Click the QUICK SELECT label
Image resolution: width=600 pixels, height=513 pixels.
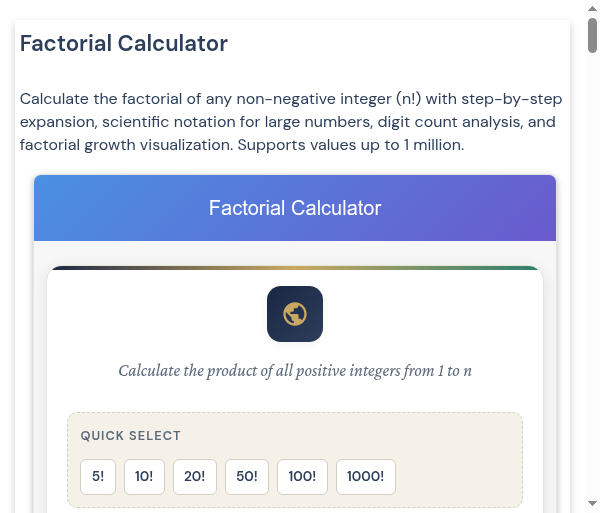click(131, 436)
